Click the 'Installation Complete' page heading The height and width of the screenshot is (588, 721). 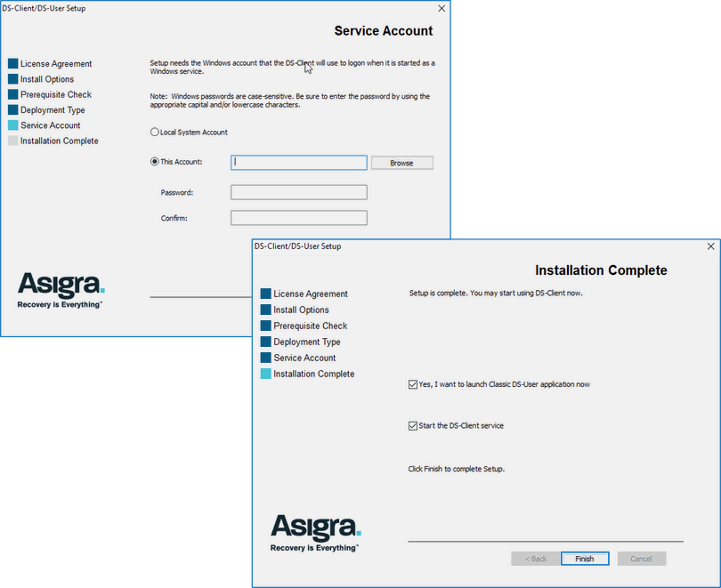tap(601, 270)
